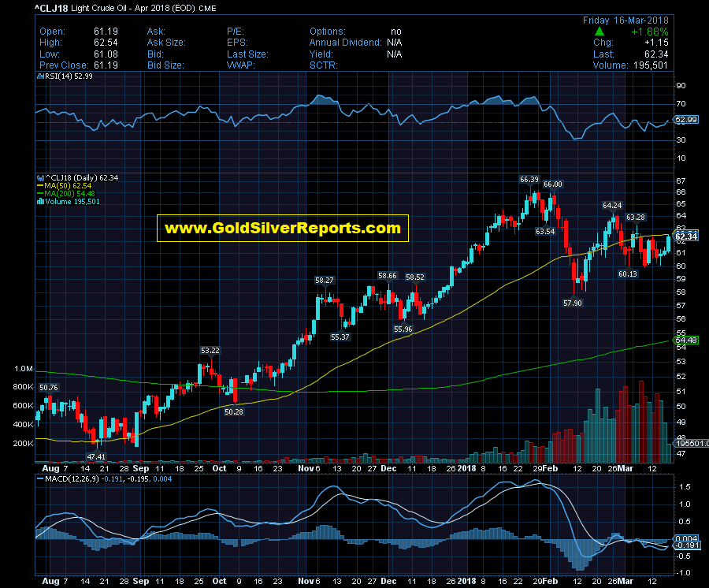Image resolution: width=709 pixels, height=588 pixels.
Task: Click the P/E label
Action: pyautogui.click(x=236, y=32)
